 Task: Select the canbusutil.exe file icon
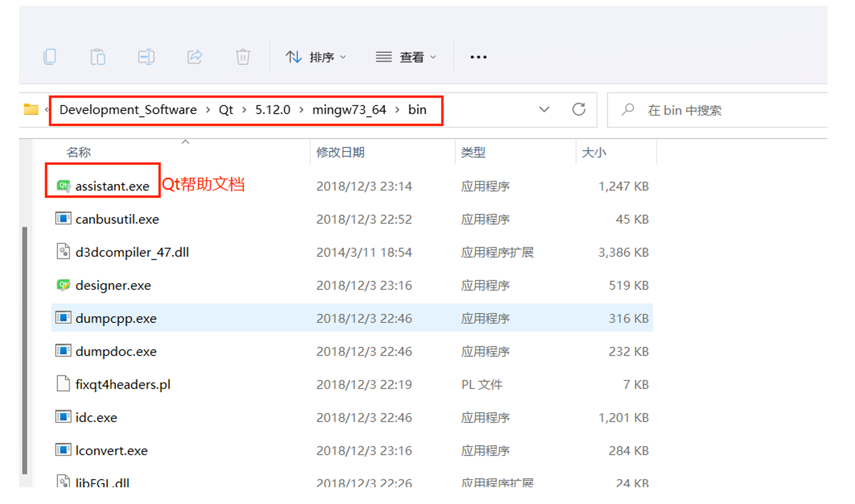click(63, 218)
